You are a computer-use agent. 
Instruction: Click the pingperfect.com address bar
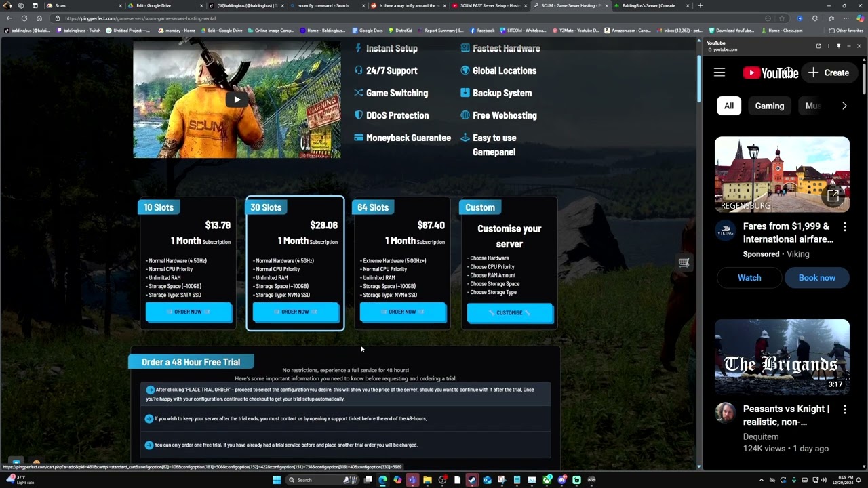pyautogui.click(x=407, y=18)
